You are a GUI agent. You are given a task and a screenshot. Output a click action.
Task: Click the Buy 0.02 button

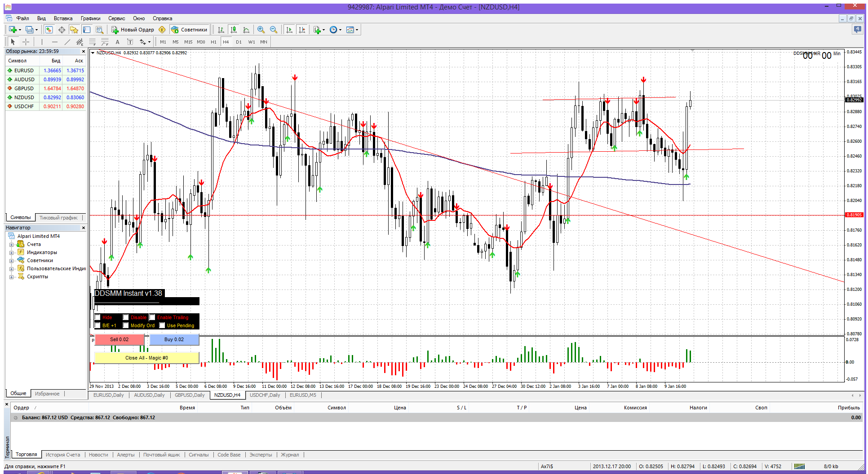coord(174,339)
